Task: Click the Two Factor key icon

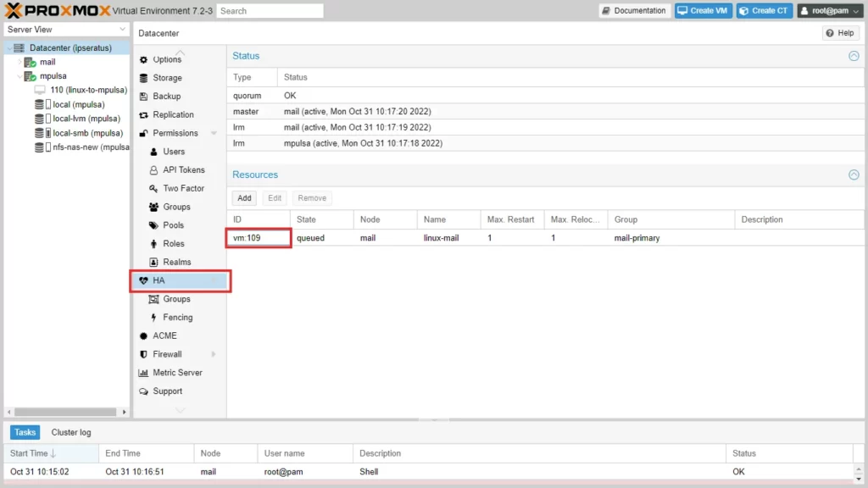Action: point(153,189)
